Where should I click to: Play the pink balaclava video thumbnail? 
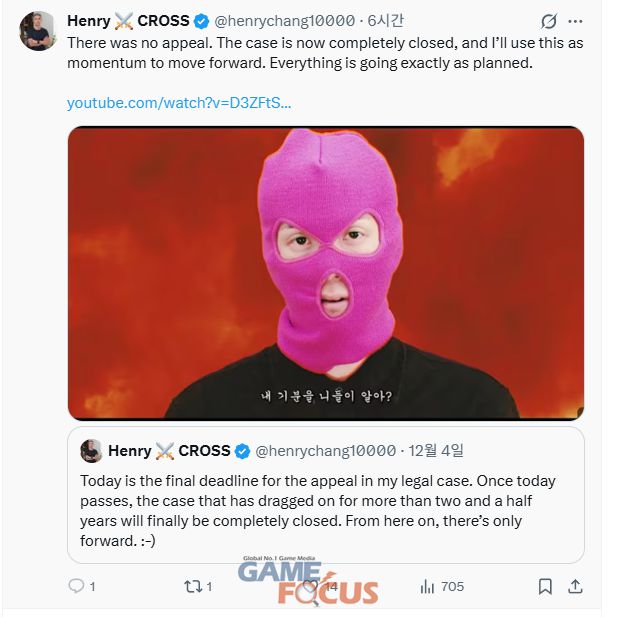[325, 272]
